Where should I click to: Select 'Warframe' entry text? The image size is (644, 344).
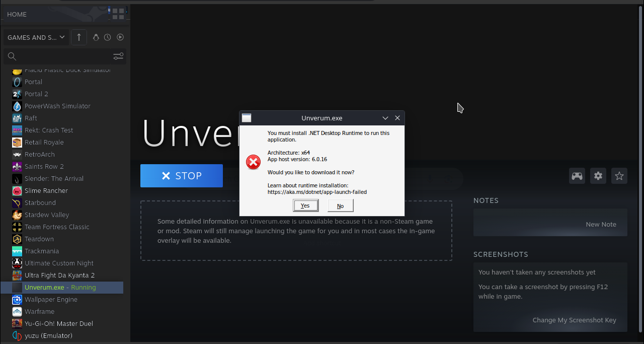39,311
